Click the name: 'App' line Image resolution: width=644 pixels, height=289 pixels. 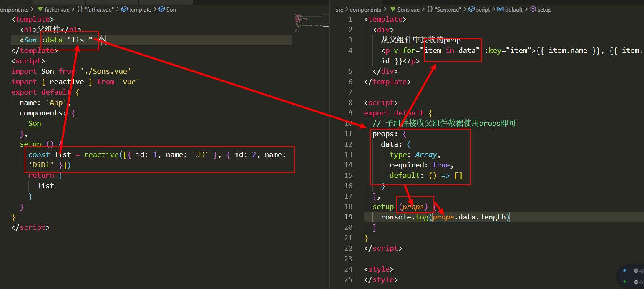[x=45, y=102]
